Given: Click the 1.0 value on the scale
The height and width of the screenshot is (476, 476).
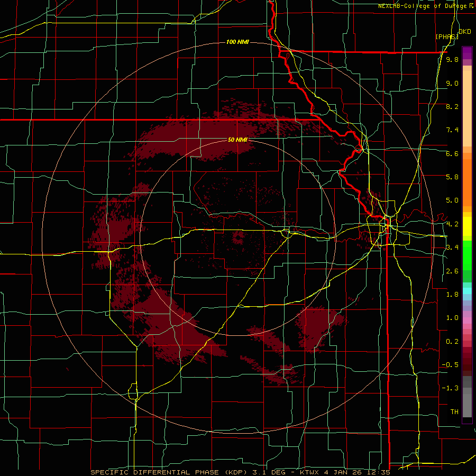Looking at the screenshot, I should coord(452,318).
